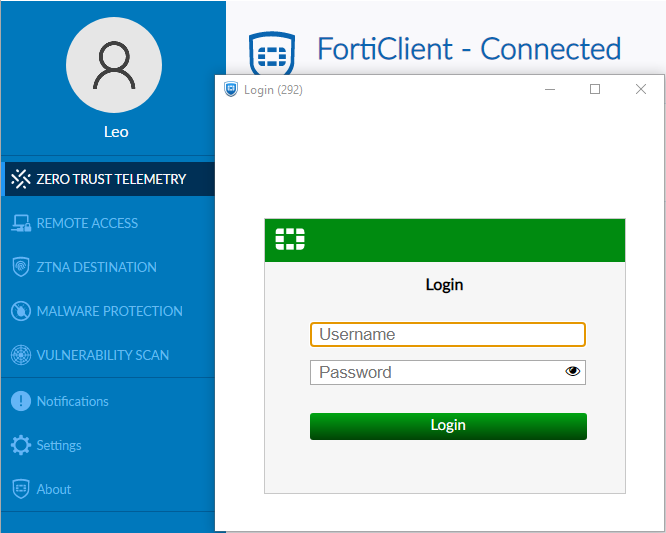The height and width of the screenshot is (533, 666).
Task: Click the FortiClient - Connected heading
Action: (469, 49)
